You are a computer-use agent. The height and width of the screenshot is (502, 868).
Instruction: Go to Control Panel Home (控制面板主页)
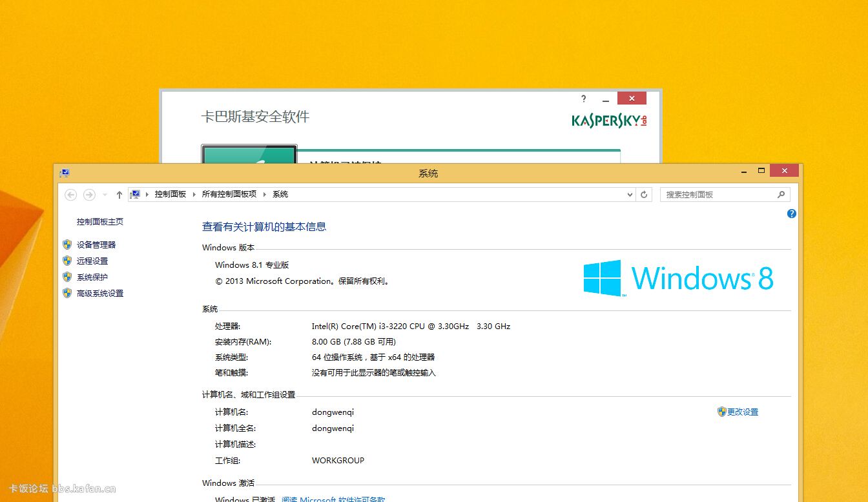[100, 221]
